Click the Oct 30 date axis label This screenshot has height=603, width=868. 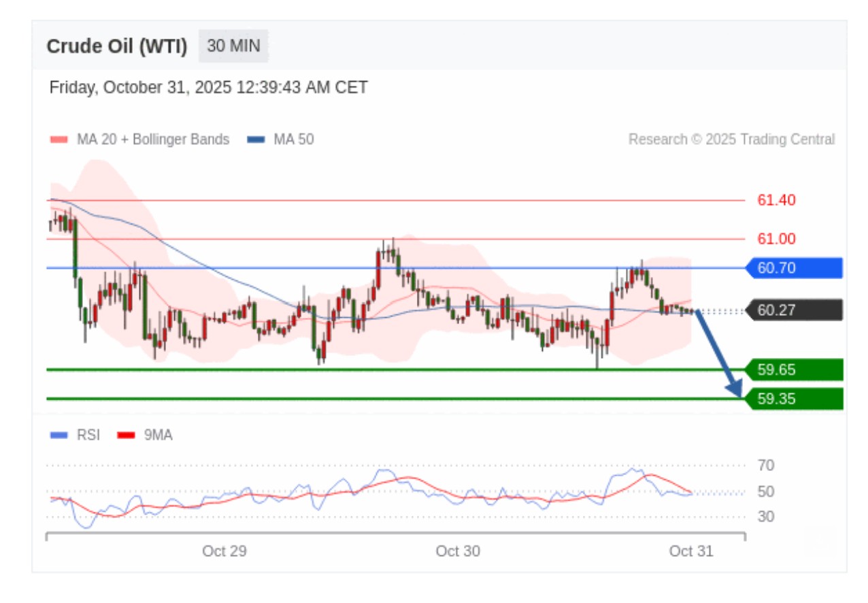tap(458, 551)
